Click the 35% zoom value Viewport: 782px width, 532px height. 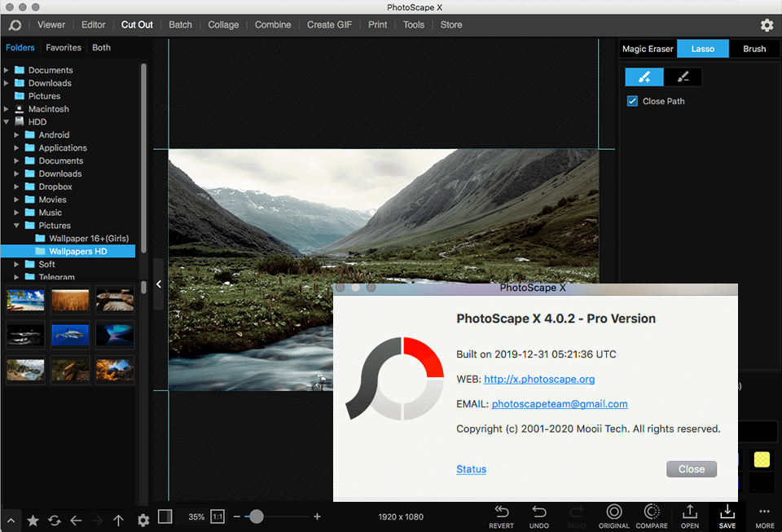point(196,517)
